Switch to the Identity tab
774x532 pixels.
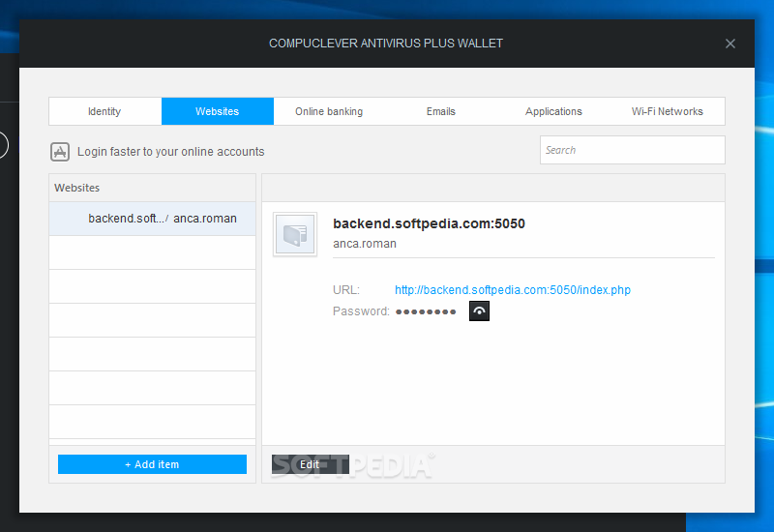click(104, 111)
